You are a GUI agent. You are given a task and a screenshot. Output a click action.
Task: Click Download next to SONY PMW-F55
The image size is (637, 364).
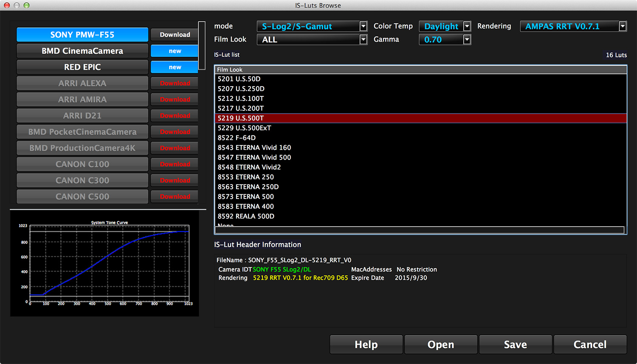click(x=175, y=35)
